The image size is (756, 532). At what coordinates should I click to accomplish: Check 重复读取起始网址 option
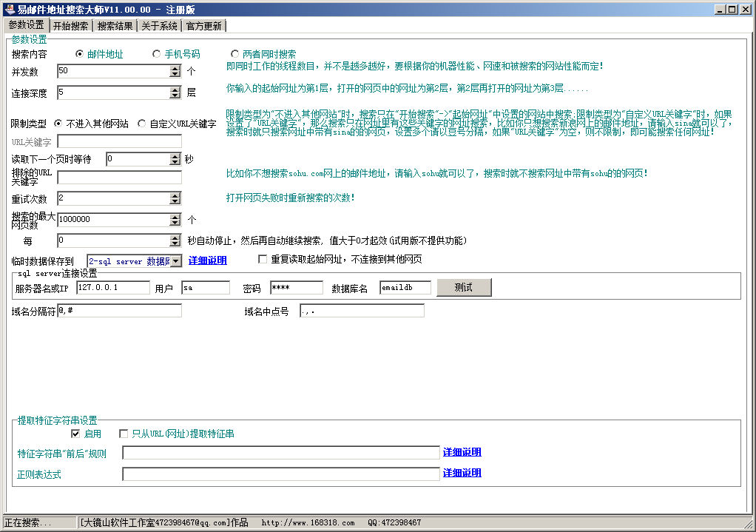tap(262, 260)
